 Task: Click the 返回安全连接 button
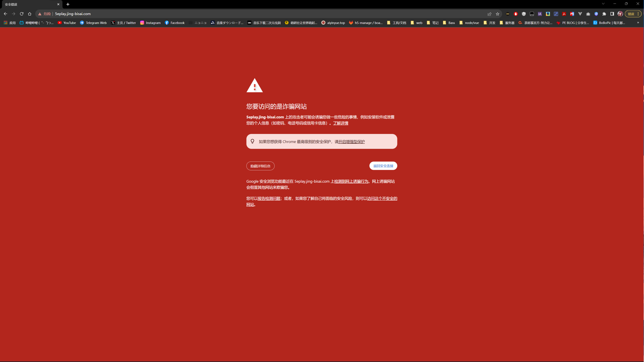[x=383, y=166]
